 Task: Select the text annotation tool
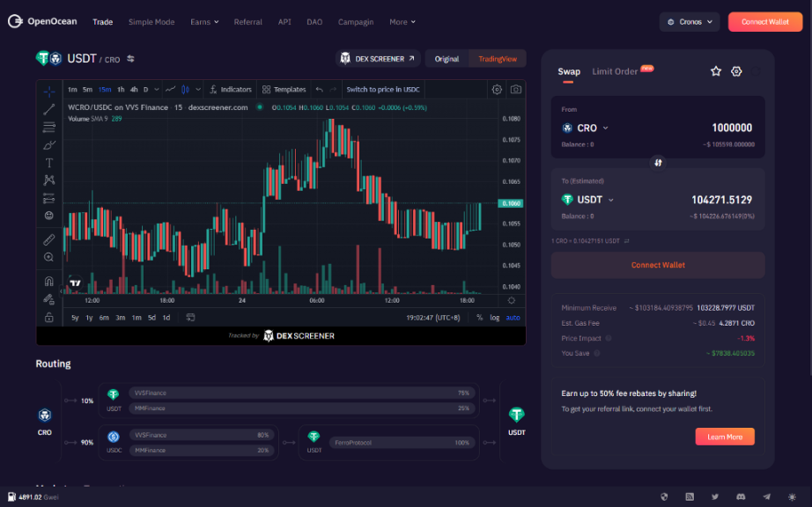pos(49,162)
